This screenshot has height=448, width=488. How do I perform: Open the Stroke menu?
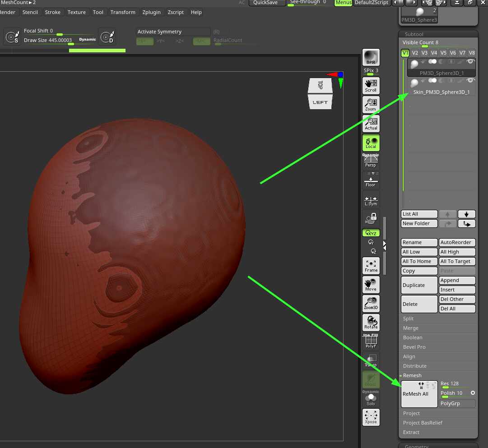(x=53, y=12)
